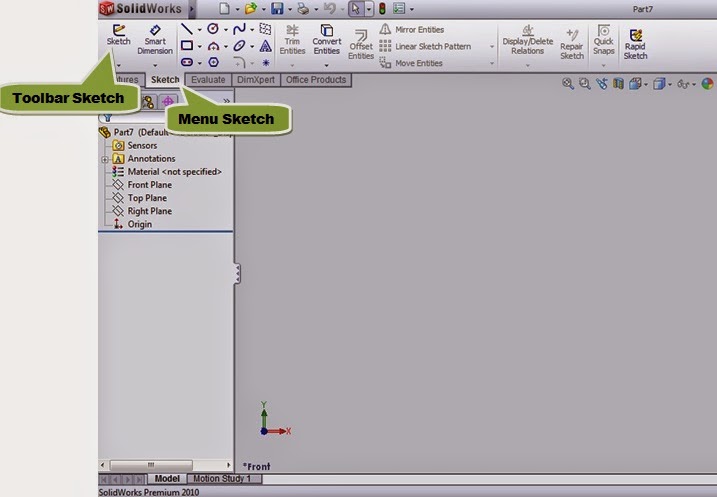
Task: Click the Zoom to Area icon
Action: (x=584, y=84)
